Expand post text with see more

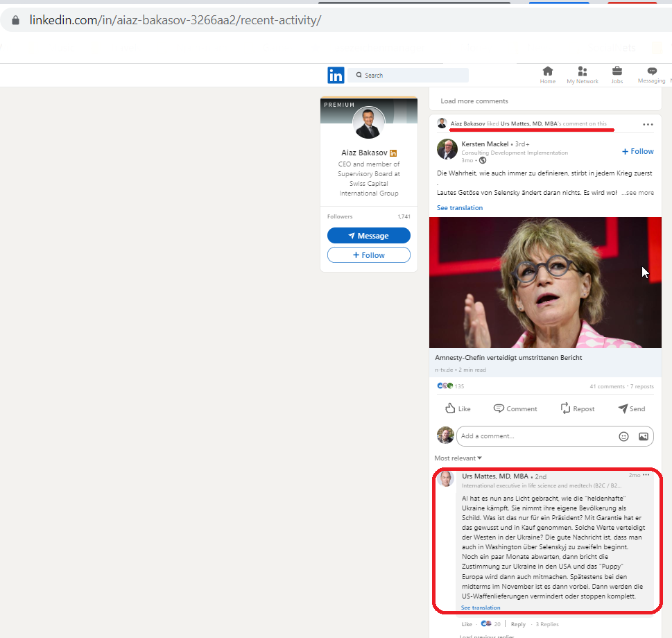click(638, 193)
